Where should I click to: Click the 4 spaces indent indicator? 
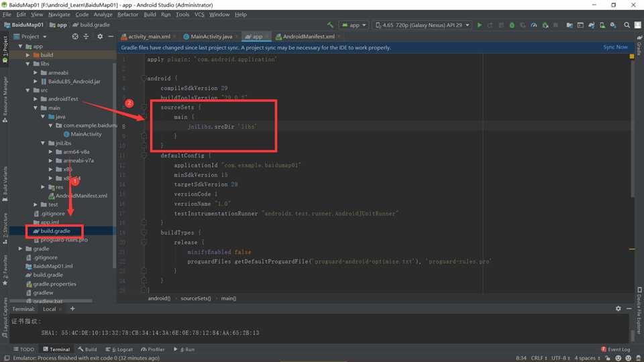587,358
